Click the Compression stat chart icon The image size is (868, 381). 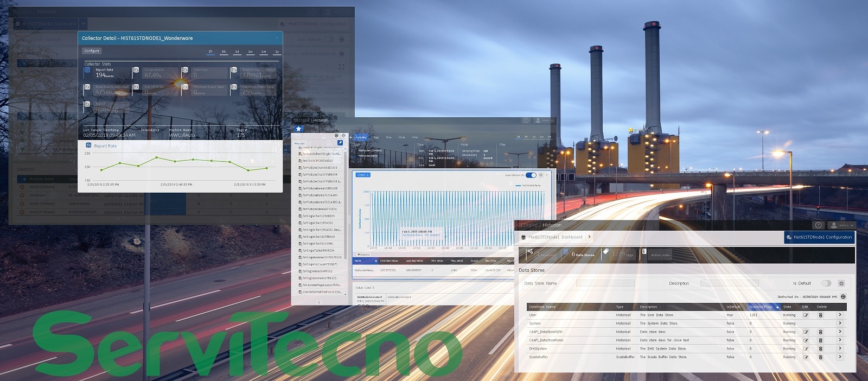[136, 70]
